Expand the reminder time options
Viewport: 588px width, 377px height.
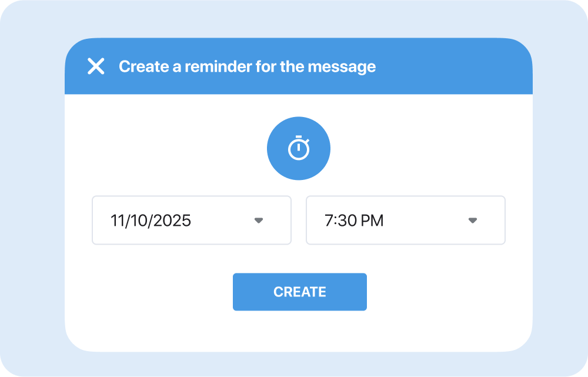[473, 221]
